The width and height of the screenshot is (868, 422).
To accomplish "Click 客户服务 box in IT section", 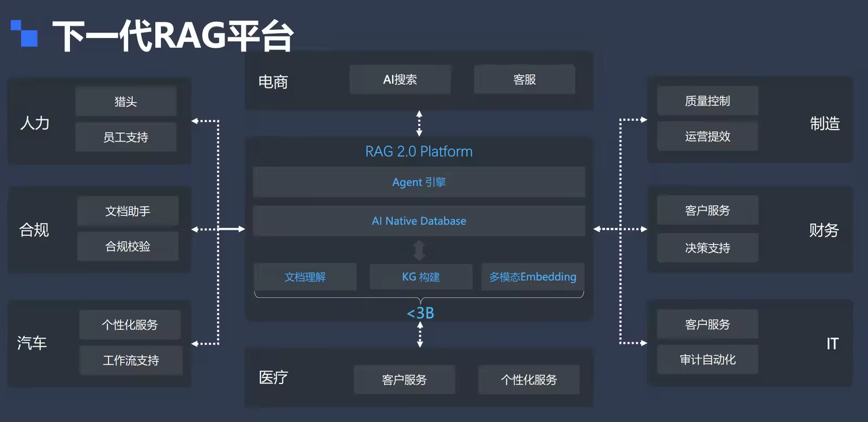I will [x=707, y=324].
